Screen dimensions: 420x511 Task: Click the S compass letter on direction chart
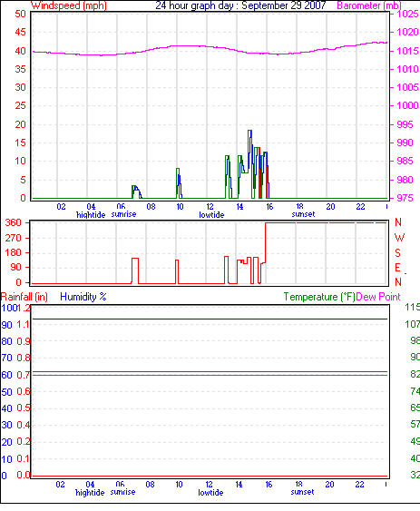[397, 252]
